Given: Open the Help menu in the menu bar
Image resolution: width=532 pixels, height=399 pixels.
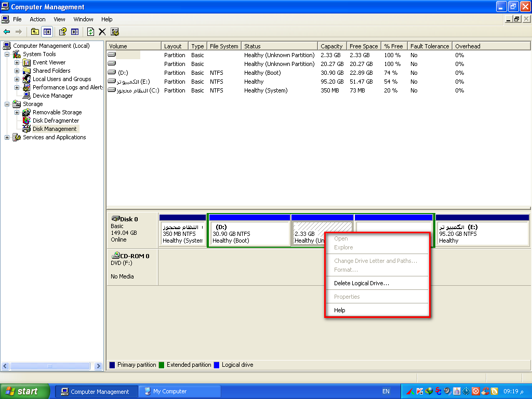Looking at the screenshot, I should click(x=107, y=19).
